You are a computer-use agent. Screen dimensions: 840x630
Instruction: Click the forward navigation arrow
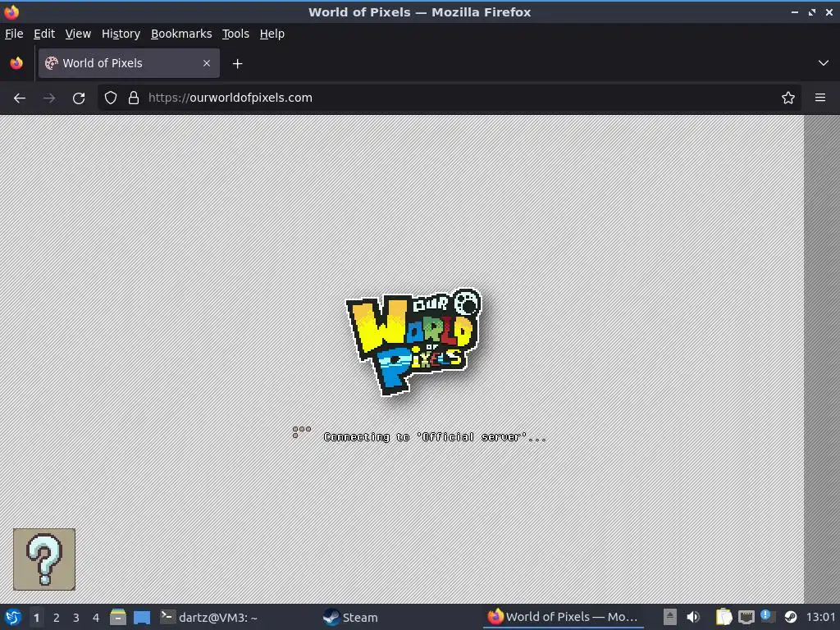(x=49, y=98)
